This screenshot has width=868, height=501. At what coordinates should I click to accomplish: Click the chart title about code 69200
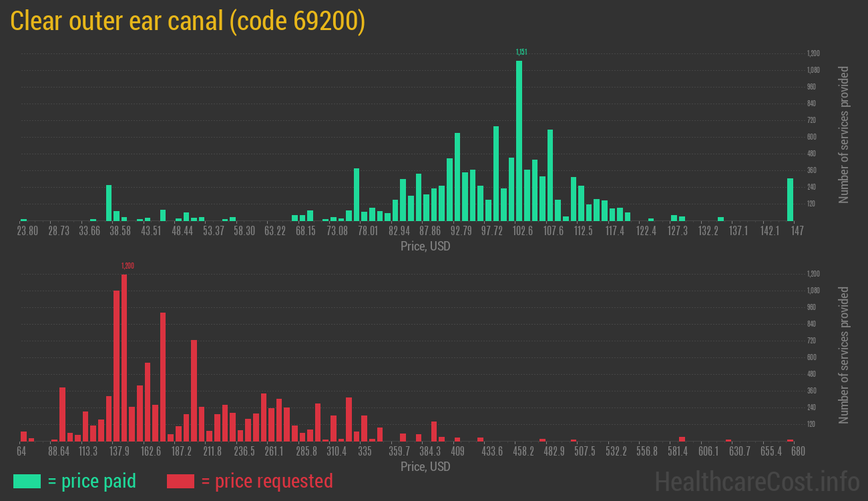[188, 21]
